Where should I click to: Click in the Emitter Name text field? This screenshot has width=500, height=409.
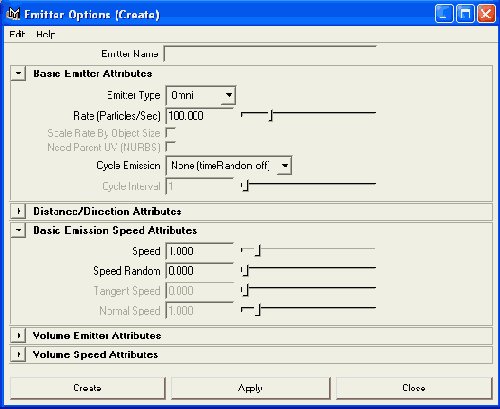(x=270, y=54)
